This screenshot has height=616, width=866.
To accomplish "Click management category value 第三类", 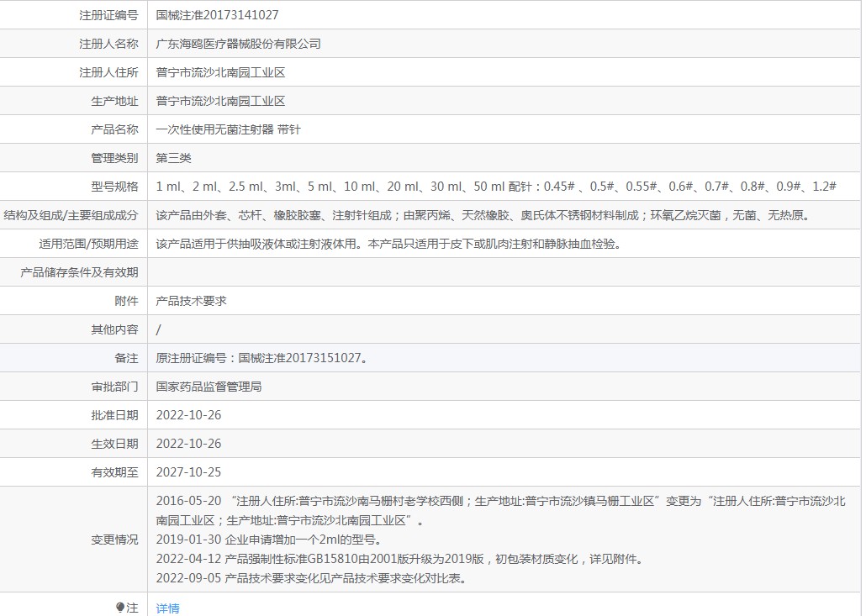I will [173, 159].
